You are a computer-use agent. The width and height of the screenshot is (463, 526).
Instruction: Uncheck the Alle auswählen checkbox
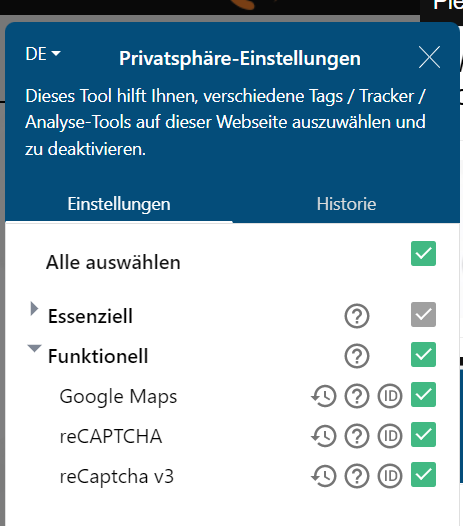[x=423, y=254]
